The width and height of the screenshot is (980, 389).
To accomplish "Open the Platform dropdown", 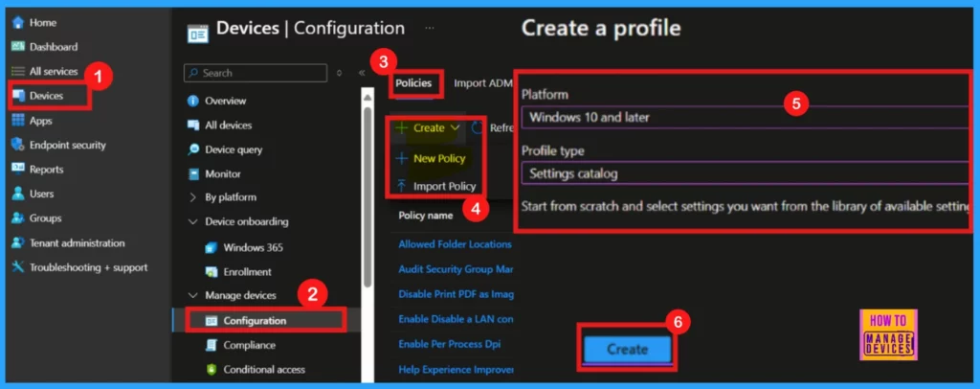I will pyautogui.click(x=745, y=117).
